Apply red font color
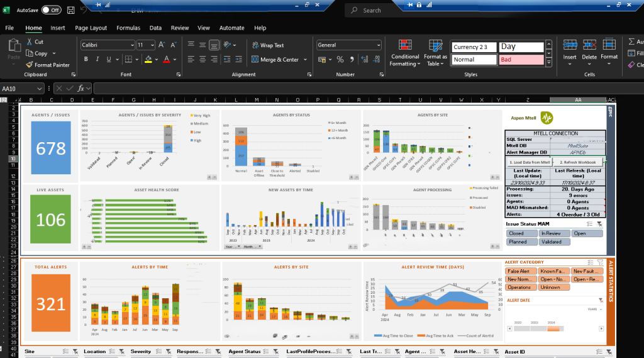 [166, 60]
